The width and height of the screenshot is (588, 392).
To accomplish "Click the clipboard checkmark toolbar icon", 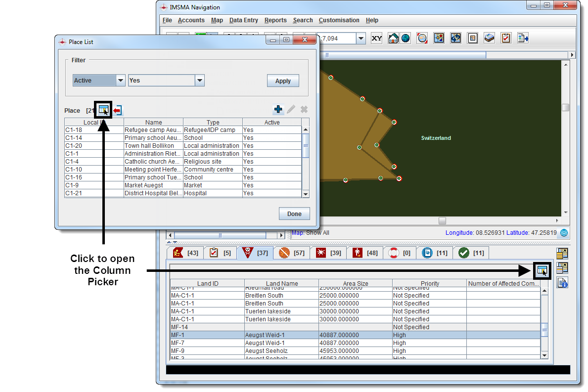I will click(505, 39).
